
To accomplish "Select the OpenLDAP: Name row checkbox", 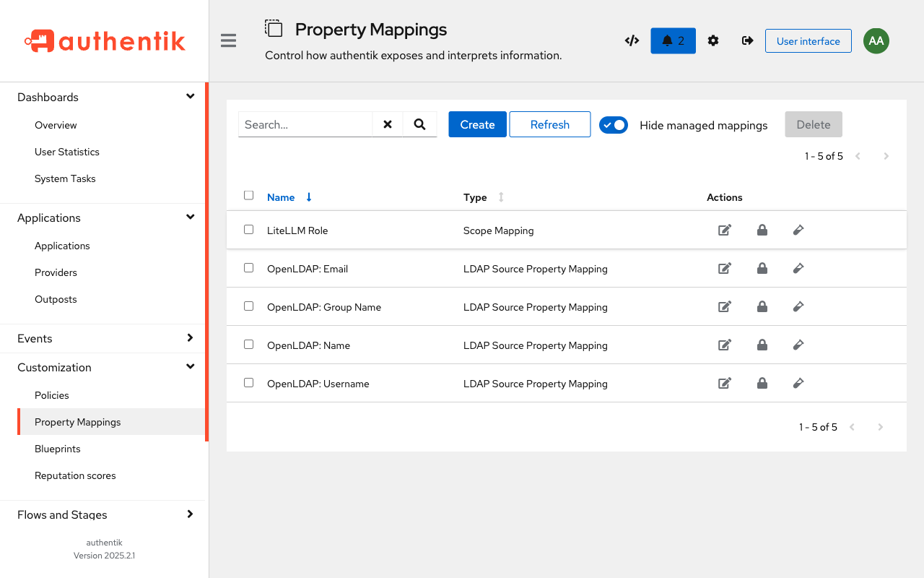I will coord(249,344).
